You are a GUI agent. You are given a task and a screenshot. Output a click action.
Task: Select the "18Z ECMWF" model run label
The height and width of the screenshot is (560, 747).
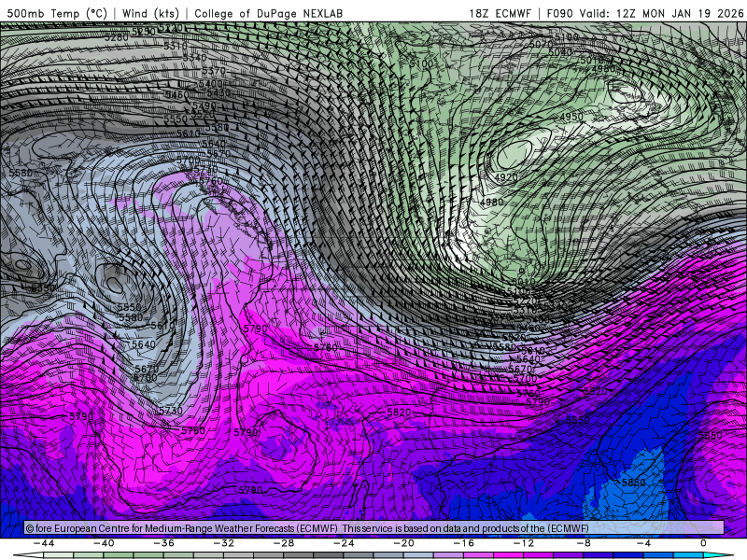(500, 13)
